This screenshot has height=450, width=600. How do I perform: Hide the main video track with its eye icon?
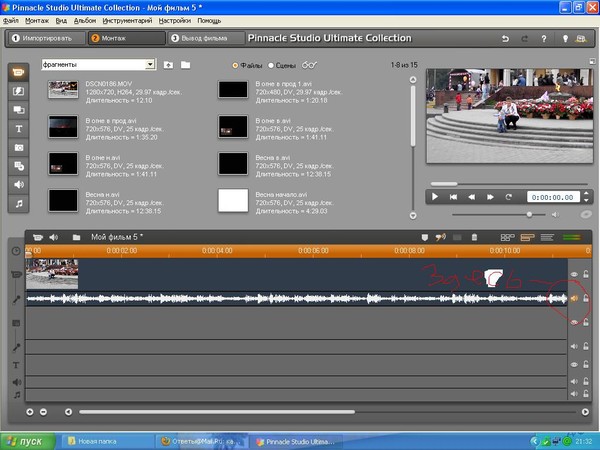(574, 274)
